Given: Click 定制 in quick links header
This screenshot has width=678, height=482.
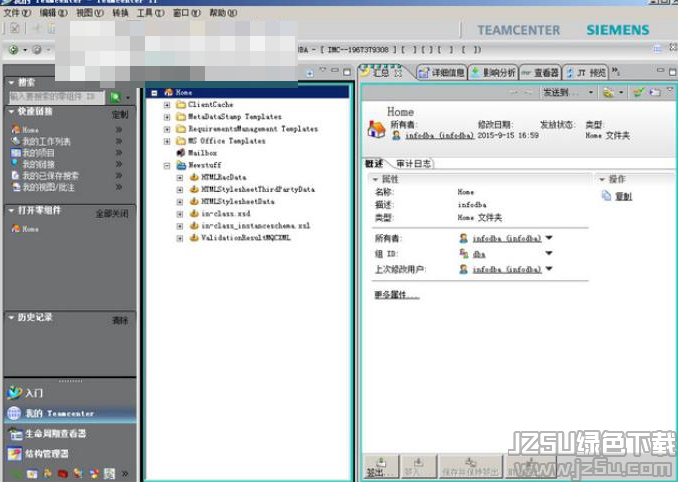Looking at the screenshot, I should point(120,115).
